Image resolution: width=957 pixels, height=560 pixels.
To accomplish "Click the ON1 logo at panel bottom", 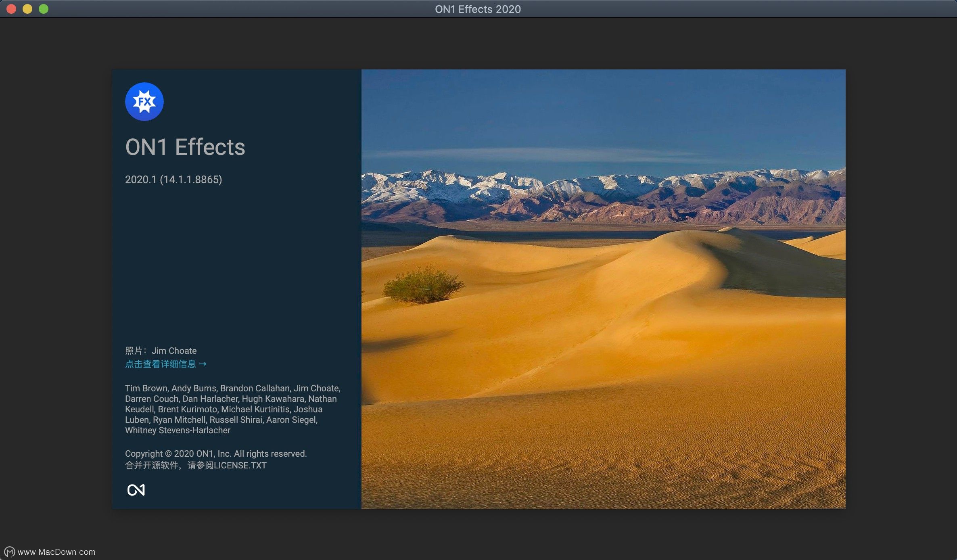I will pyautogui.click(x=136, y=490).
